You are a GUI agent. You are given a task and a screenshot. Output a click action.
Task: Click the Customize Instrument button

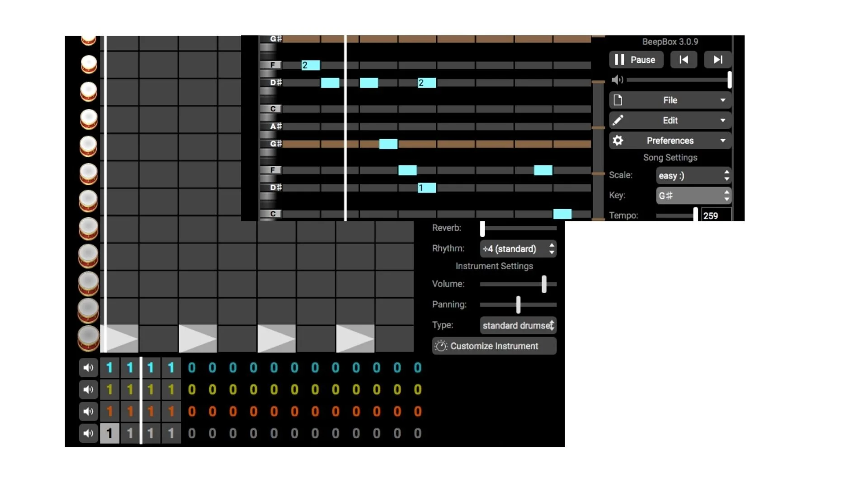tap(494, 346)
